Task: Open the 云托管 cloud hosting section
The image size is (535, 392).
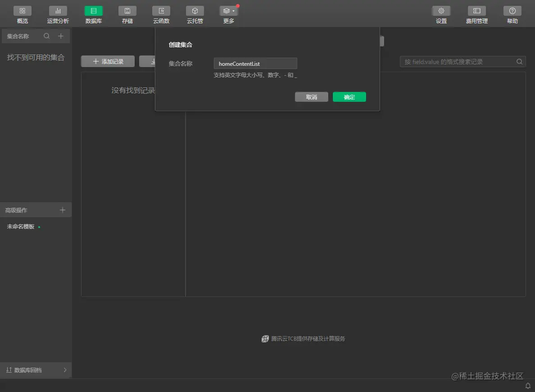Action: tap(195, 15)
